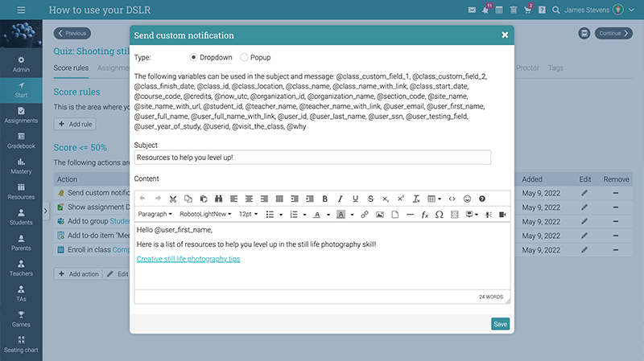Apply the text color A button
The height and width of the screenshot is (361, 644).
(x=317, y=215)
